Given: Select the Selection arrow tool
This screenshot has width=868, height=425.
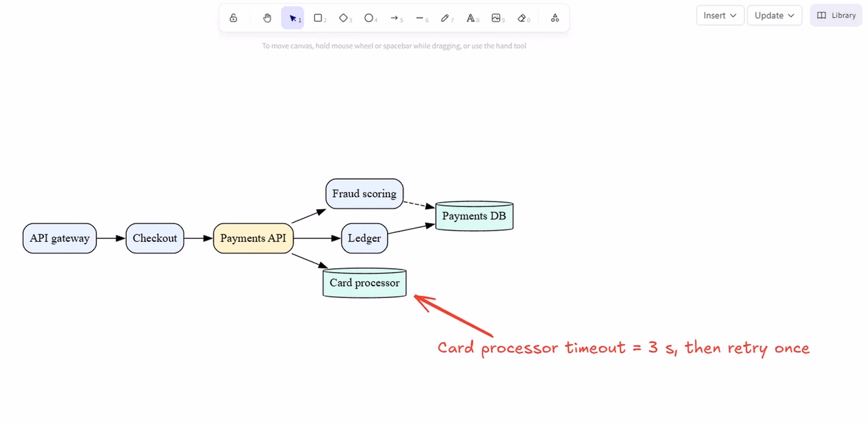Looking at the screenshot, I should pyautogui.click(x=293, y=18).
